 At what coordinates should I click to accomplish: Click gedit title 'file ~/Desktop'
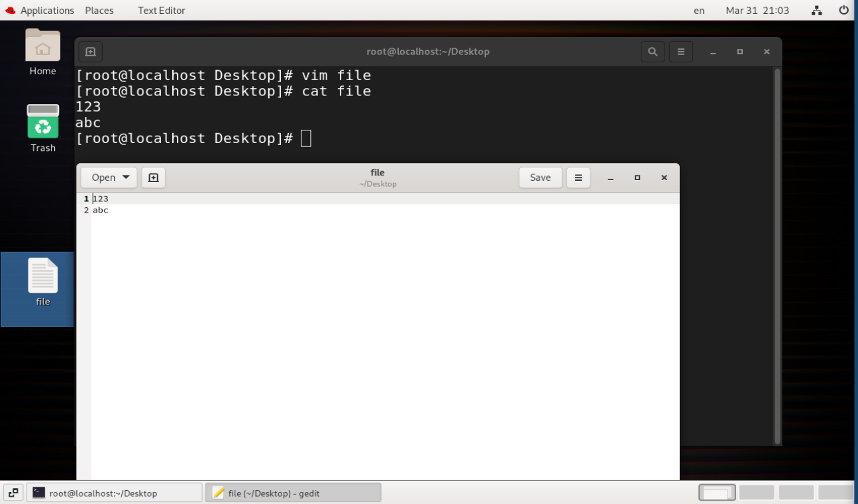point(378,177)
